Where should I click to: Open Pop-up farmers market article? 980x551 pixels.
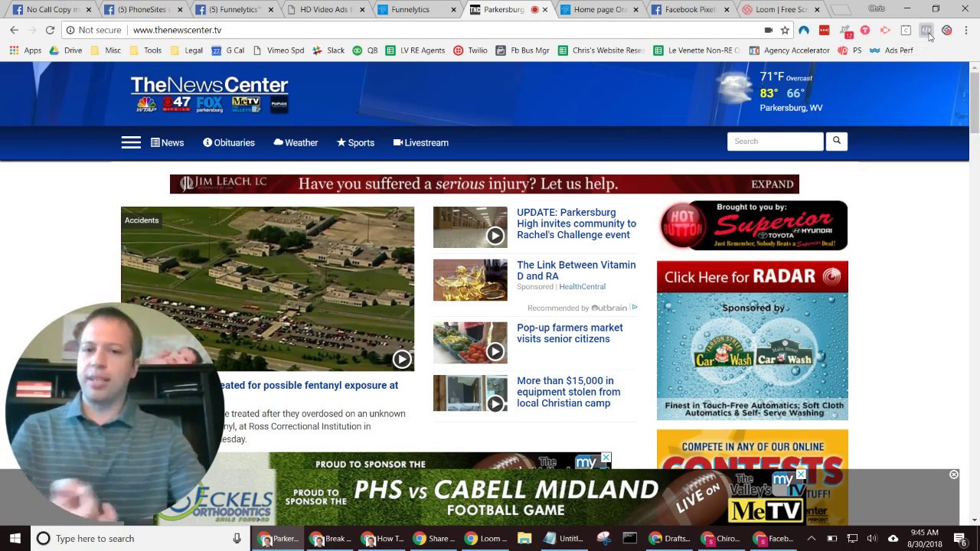click(570, 333)
